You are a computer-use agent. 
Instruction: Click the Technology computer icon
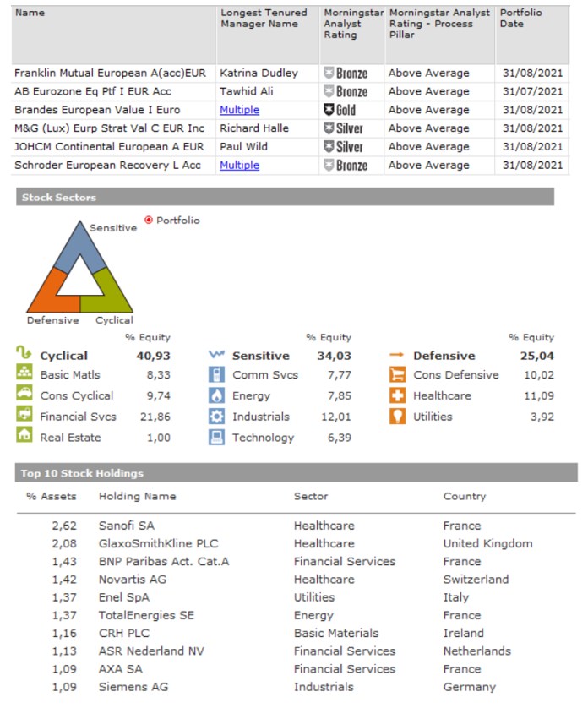point(217,437)
